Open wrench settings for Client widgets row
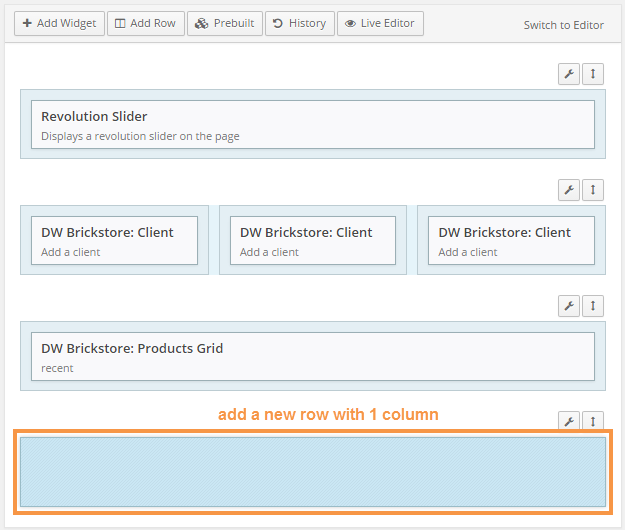The image size is (625, 530). [x=569, y=190]
